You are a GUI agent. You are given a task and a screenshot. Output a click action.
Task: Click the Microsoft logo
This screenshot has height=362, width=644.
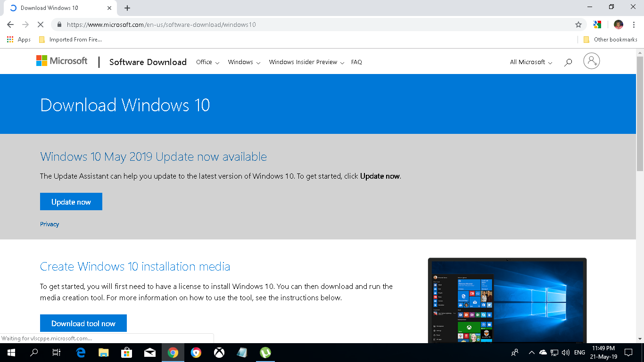pos(62,61)
